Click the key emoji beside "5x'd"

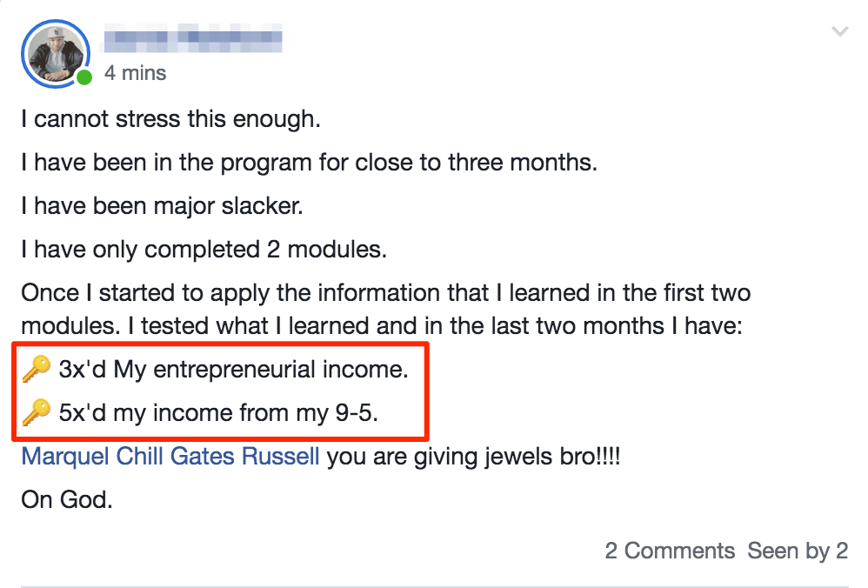(37, 413)
